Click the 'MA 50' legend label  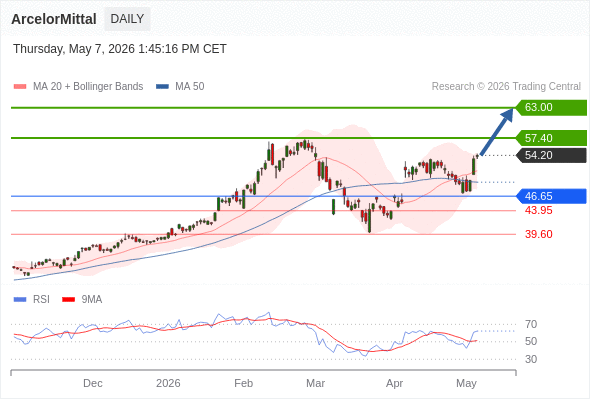tap(190, 87)
